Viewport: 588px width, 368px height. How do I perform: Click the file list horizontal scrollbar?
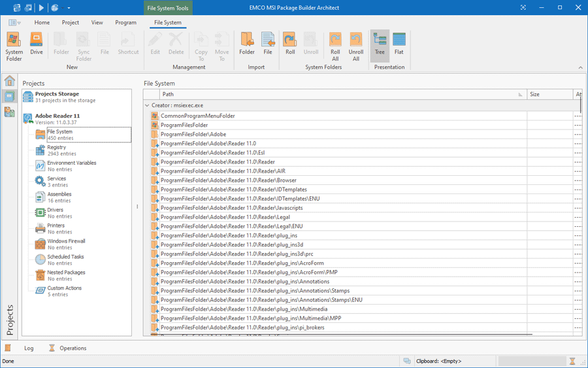click(x=341, y=334)
